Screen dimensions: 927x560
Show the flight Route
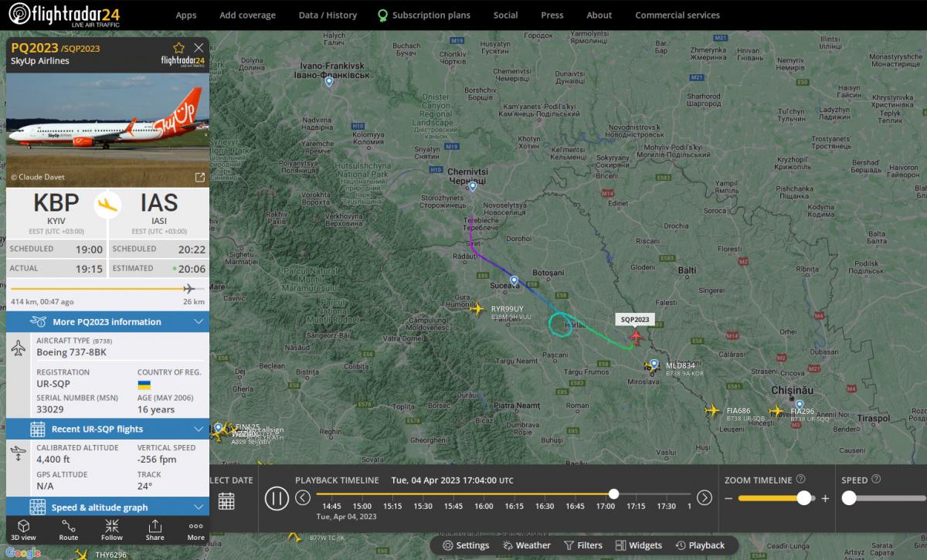click(x=69, y=530)
